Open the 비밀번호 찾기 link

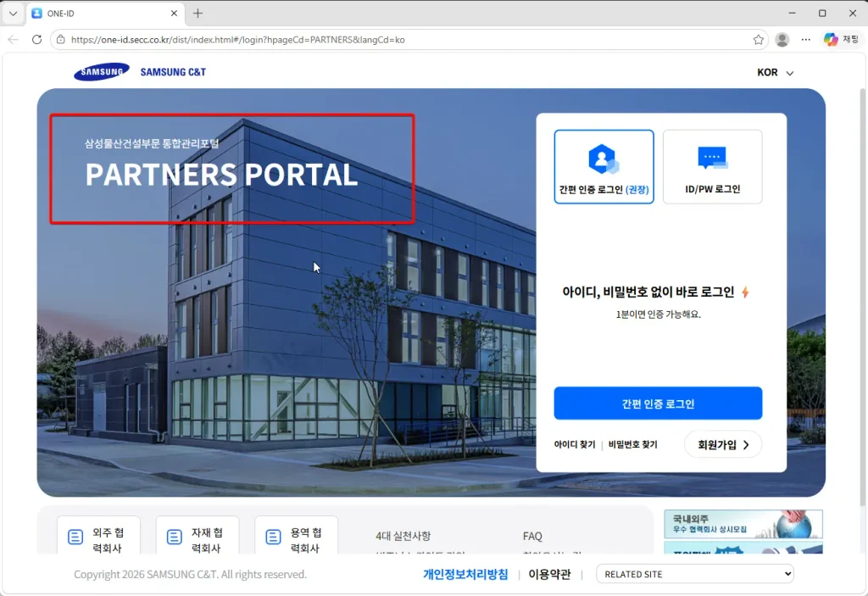pos(632,444)
